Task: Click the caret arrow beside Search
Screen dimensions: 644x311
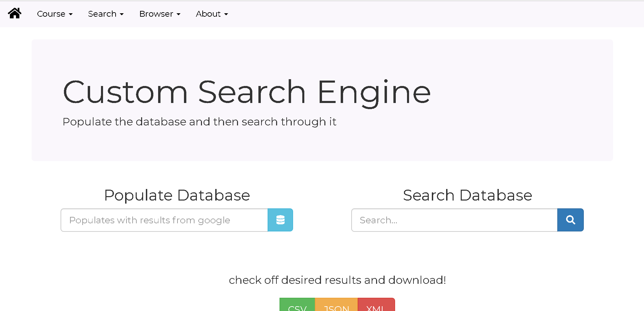Action: [x=122, y=14]
